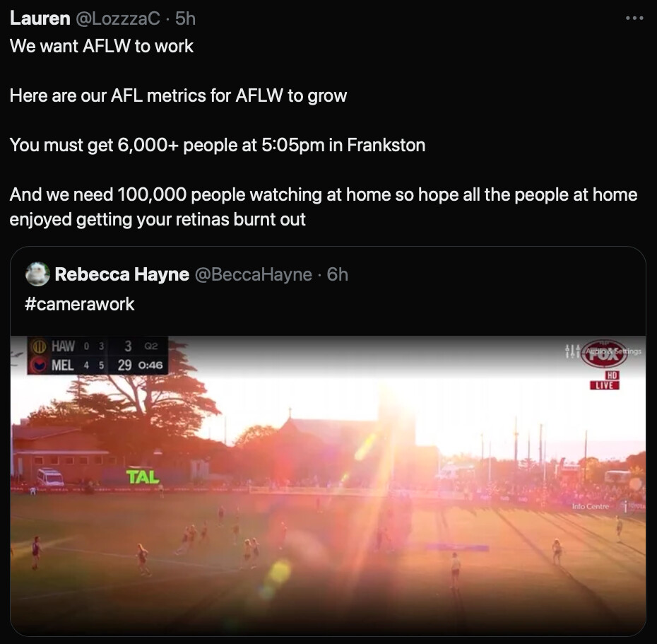Open the #camerawork hashtag
Viewport: 657px width, 644px height.
tap(80, 304)
